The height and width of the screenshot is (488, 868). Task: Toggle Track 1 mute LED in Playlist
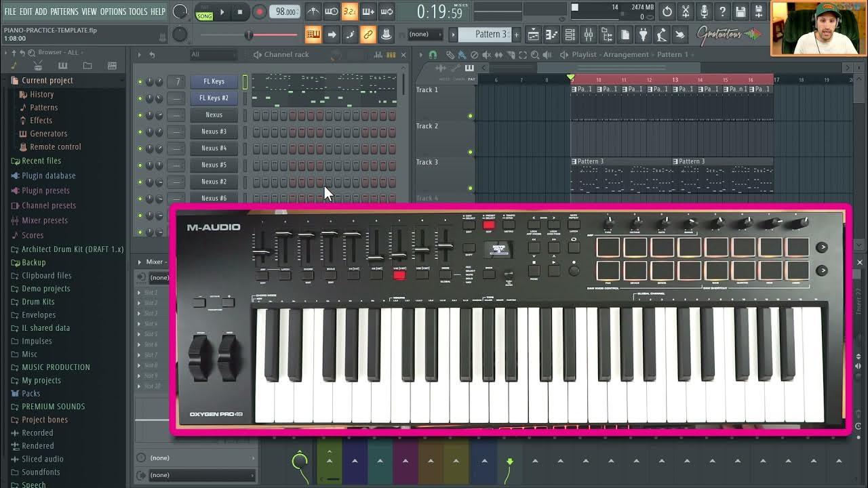(470, 116)
